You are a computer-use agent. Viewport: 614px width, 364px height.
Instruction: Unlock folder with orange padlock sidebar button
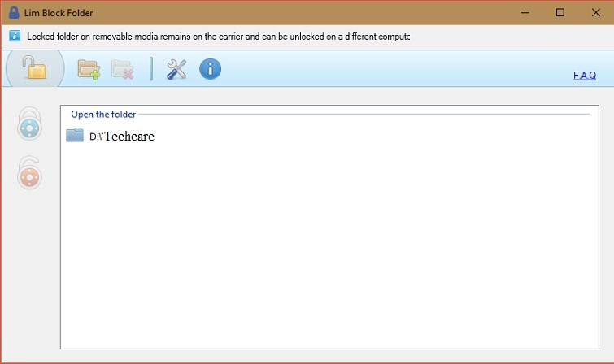[x=29, y=174]
